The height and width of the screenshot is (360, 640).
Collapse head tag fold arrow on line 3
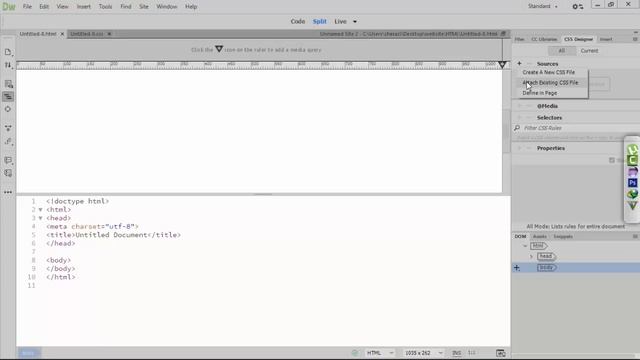pyautogui.click(x=40, y=218)
